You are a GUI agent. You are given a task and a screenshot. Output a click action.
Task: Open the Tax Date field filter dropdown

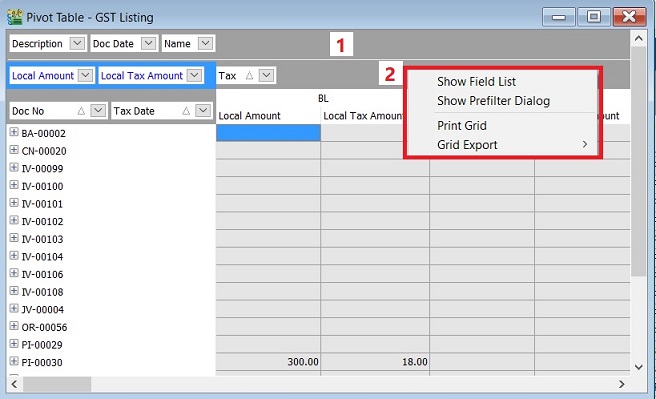pyautogui.click(x=203, y=111)
